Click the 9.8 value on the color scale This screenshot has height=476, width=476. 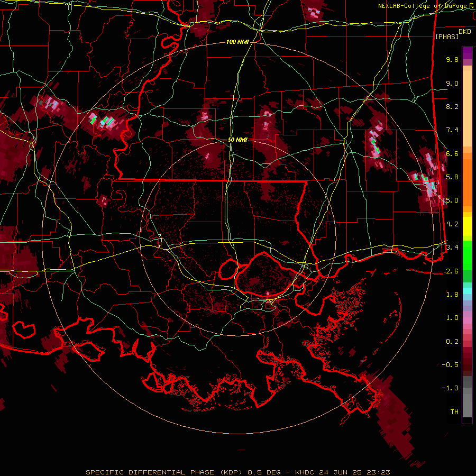click(452, 59)
